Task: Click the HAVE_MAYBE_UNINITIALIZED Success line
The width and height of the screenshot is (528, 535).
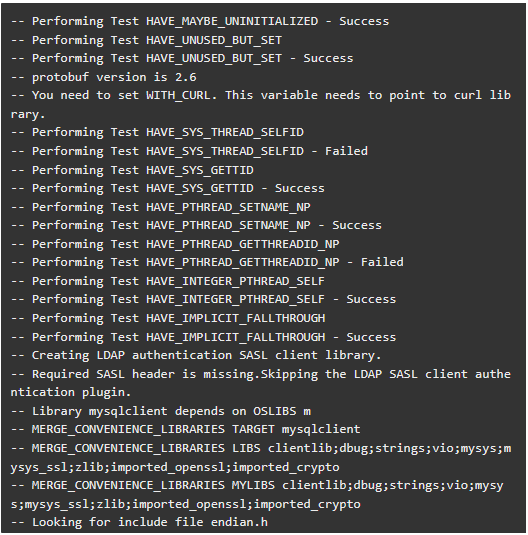Action: (x=200, y=21)
